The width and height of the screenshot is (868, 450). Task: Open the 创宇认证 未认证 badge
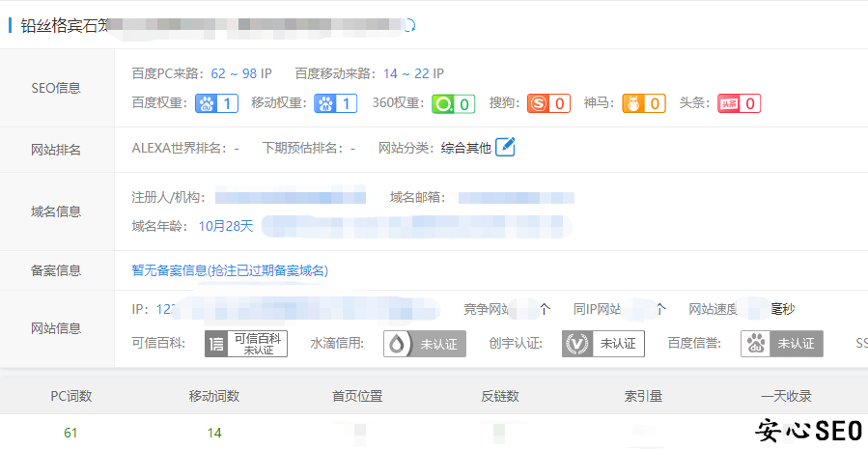point(603,344)
